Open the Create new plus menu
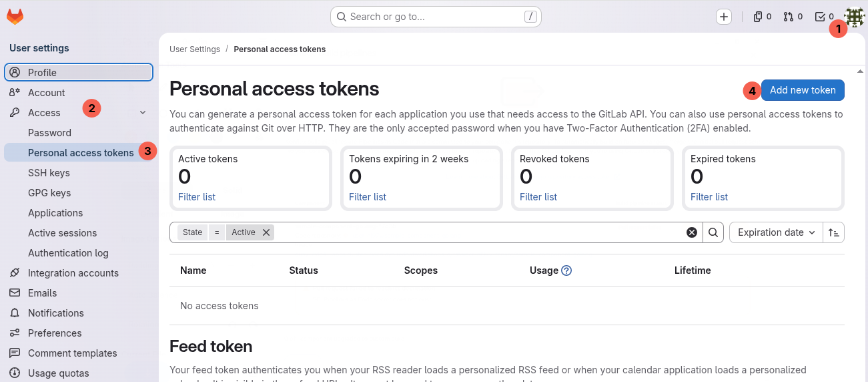868x382 pixels. point(724,17)
